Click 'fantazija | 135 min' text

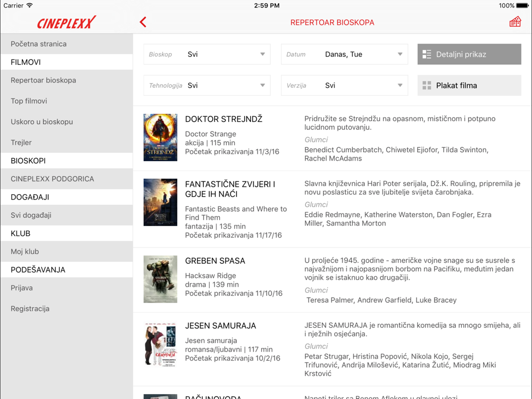pyautogui.click(x=215, y=226)
